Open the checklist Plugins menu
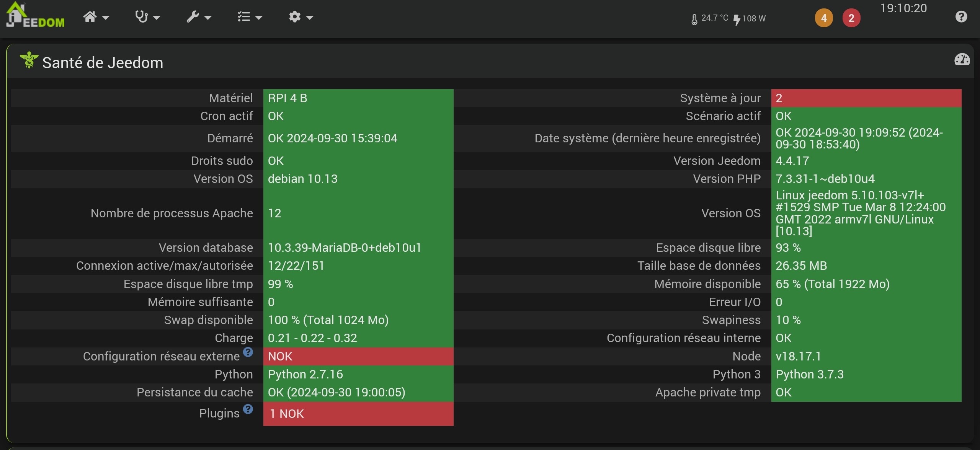This screenshot has height=450, width=980. click(244, 17)
